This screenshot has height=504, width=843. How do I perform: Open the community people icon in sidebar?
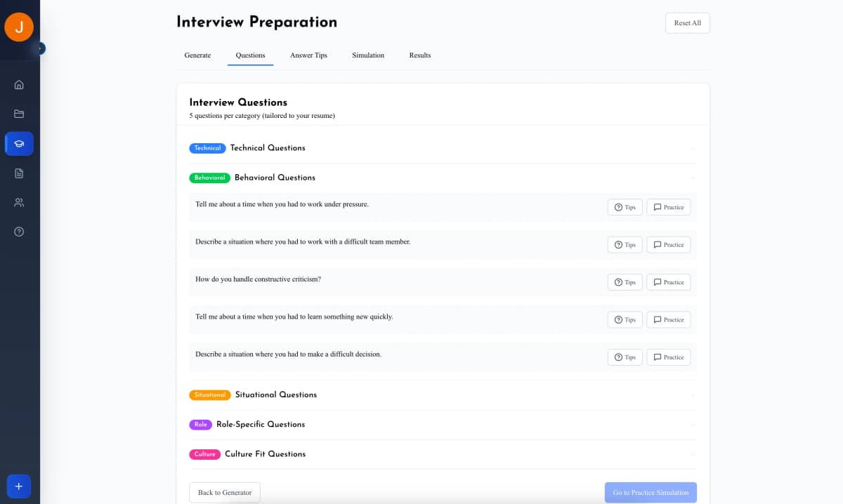19,202
